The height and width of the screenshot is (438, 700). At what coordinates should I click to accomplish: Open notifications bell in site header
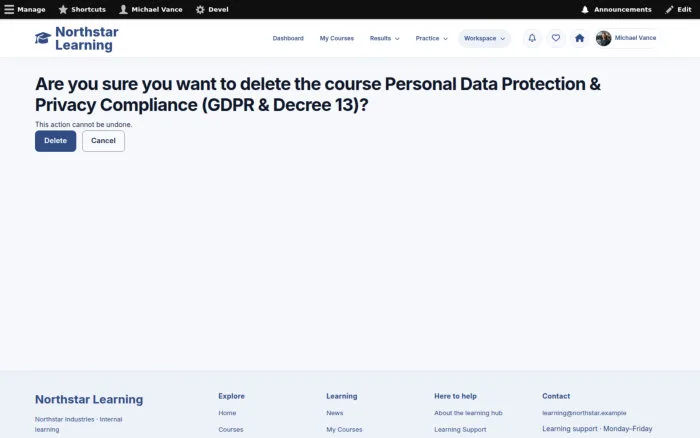pos(532,38)
